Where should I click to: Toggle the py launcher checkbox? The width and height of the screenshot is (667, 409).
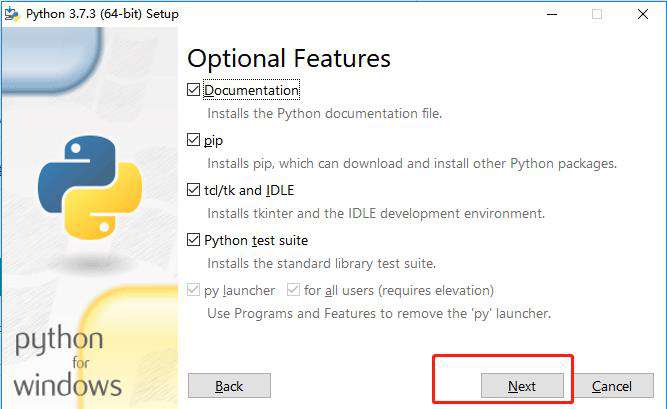click(x=193, y=290)
